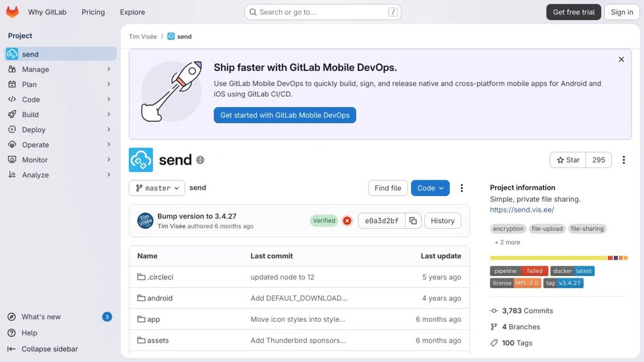Click the Monitor screen icon

click(x=12, y=159)
